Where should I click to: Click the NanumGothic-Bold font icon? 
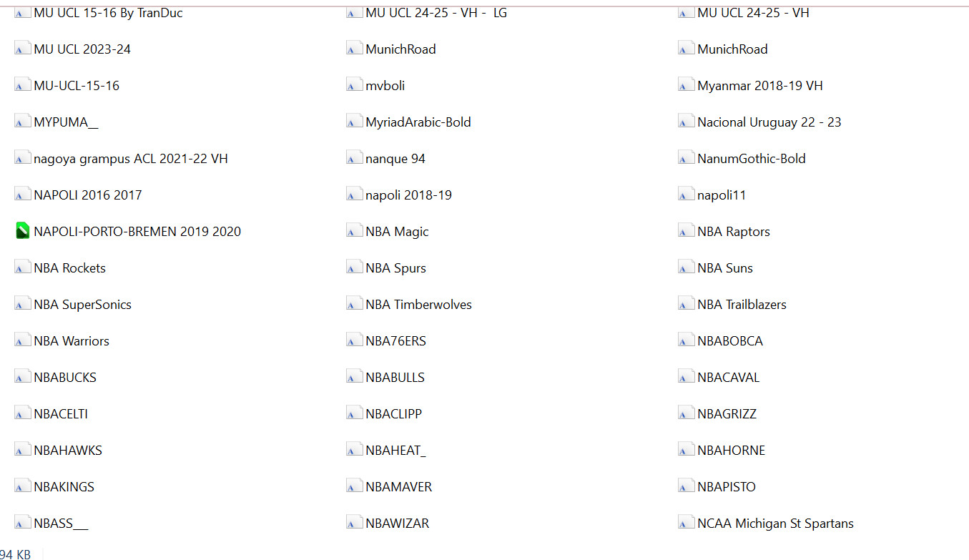tap(686, 158)
